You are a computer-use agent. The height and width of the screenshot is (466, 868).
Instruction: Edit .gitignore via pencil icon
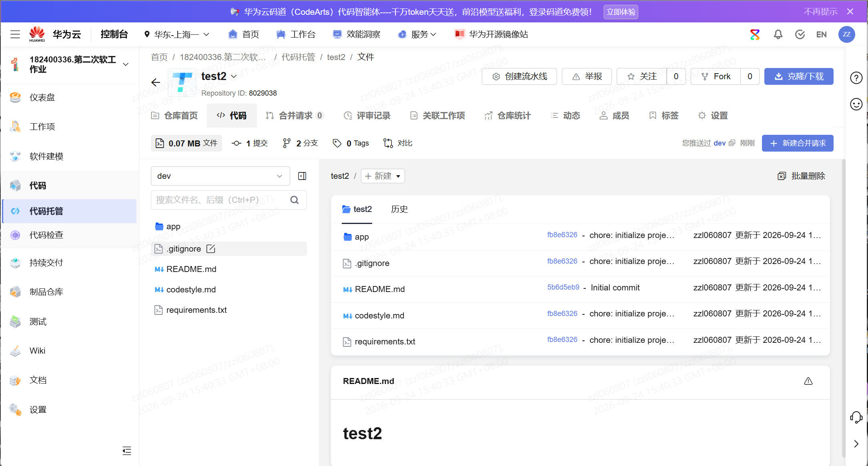tap(211, 249)
